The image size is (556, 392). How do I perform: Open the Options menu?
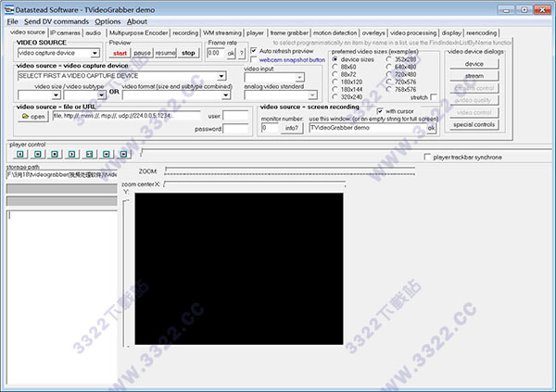click(107, 21)
